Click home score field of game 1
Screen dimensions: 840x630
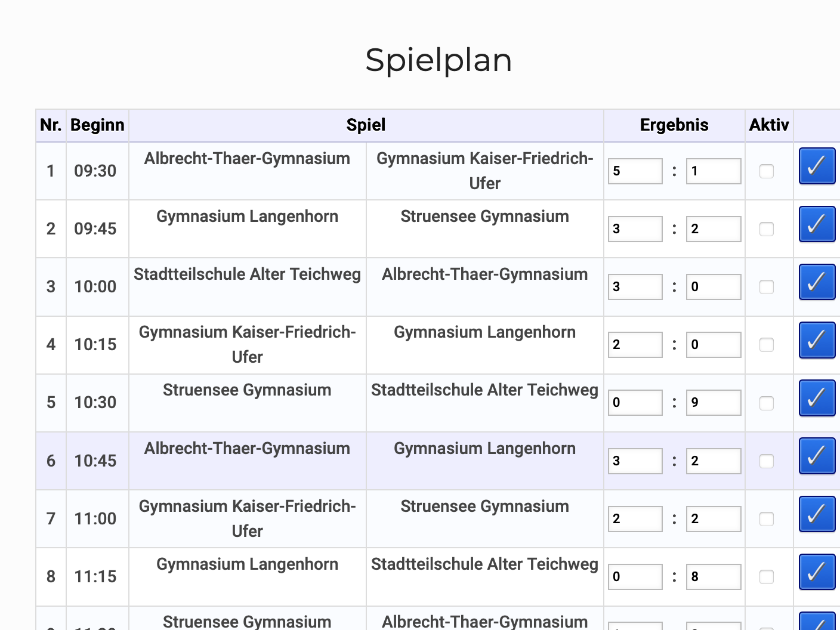(635, 171)
